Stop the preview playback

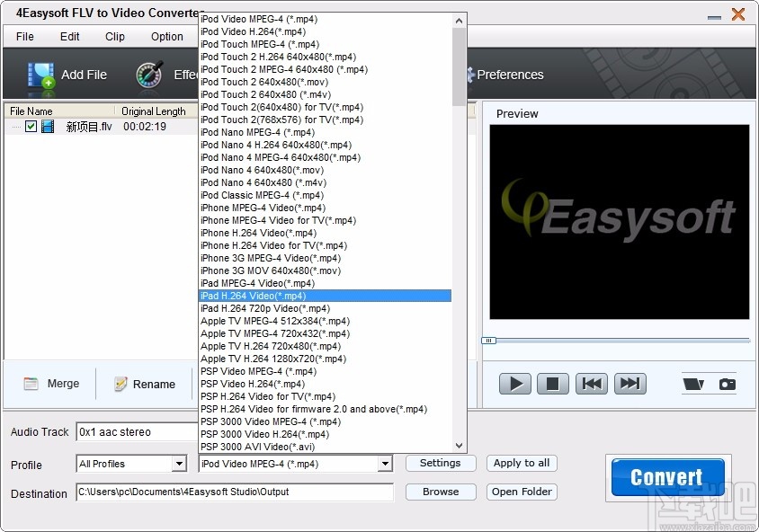[x=552, y=383]
